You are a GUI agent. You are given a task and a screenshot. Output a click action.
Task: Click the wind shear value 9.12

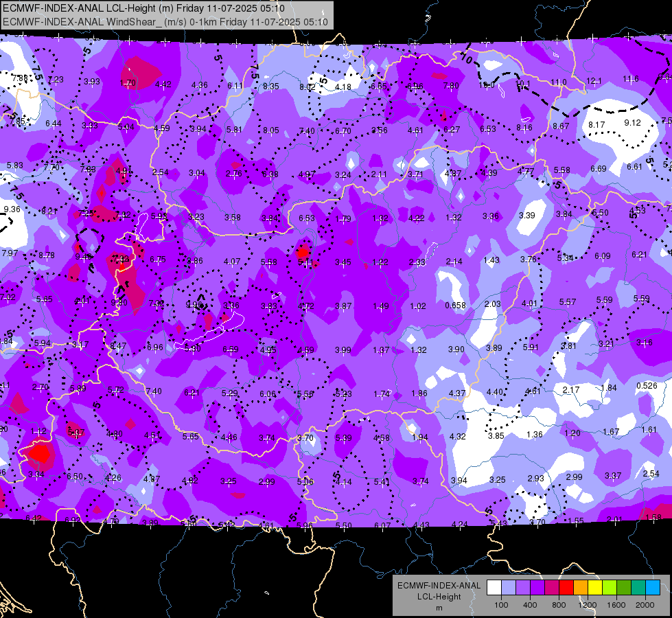[x=632, y=123]
